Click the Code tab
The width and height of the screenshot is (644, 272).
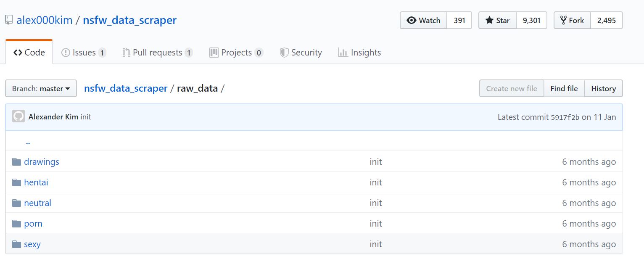[x=29, y=53]
